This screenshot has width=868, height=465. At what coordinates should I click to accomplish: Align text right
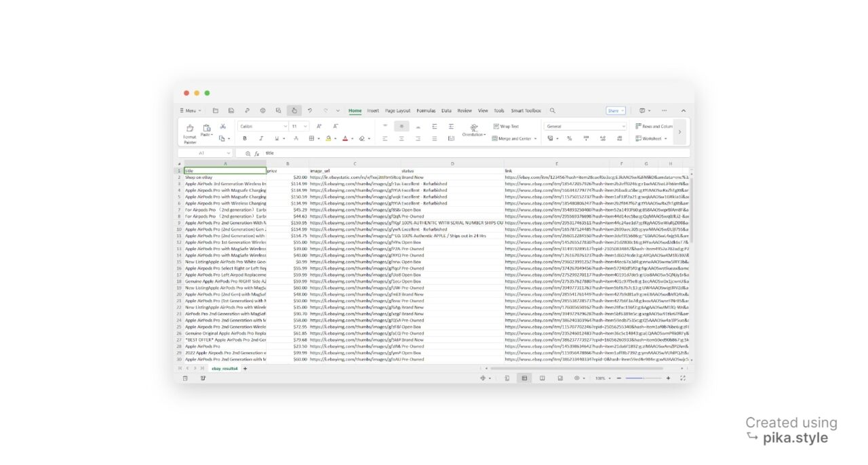418,138
